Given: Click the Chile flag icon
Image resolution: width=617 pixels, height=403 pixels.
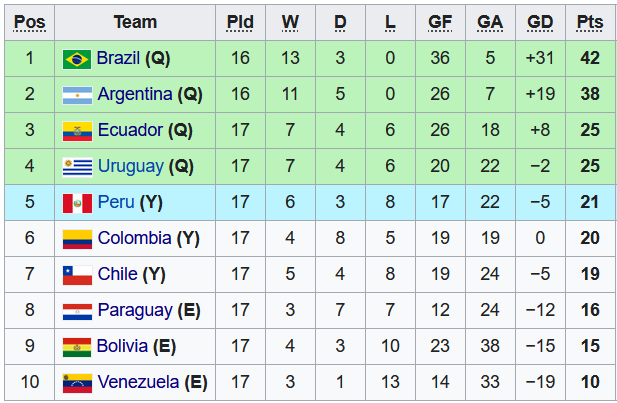Looking at the screenshot, I should point(76,275).
